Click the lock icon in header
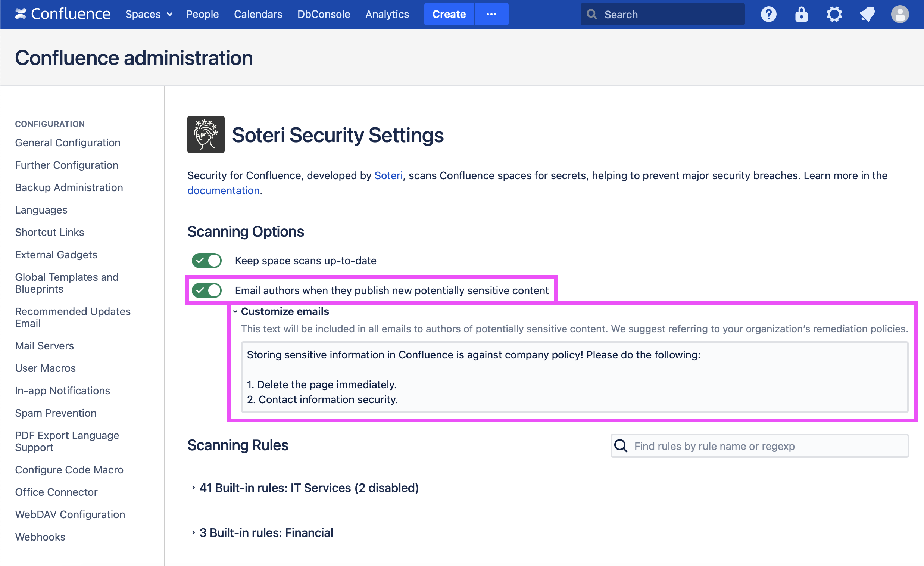 point(801,14)
